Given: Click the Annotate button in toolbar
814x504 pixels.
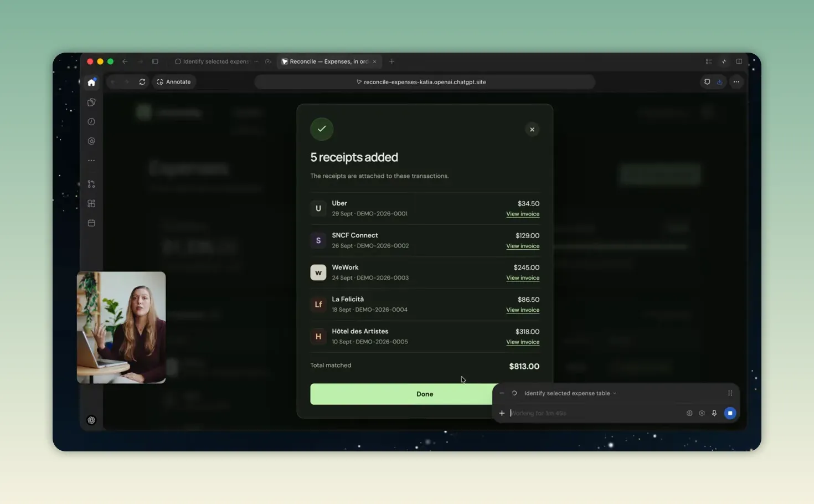Looking at the screenshot, I should click(174, 82).
